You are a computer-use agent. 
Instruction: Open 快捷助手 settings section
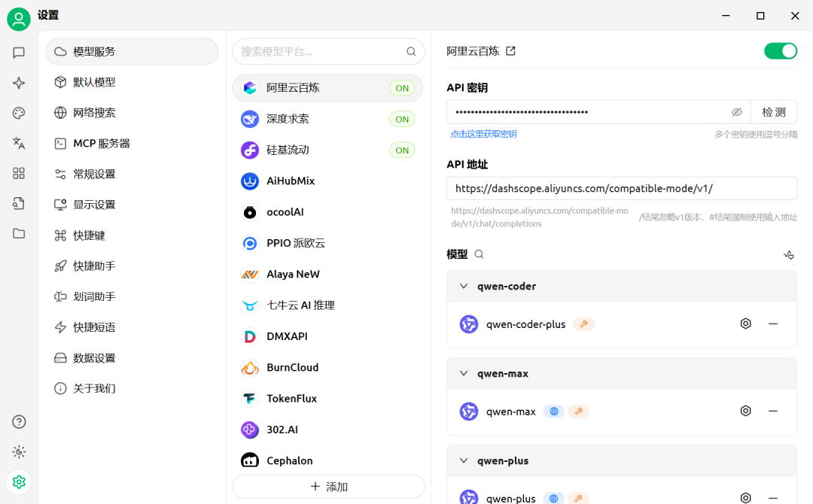click(x=132, y=266)
